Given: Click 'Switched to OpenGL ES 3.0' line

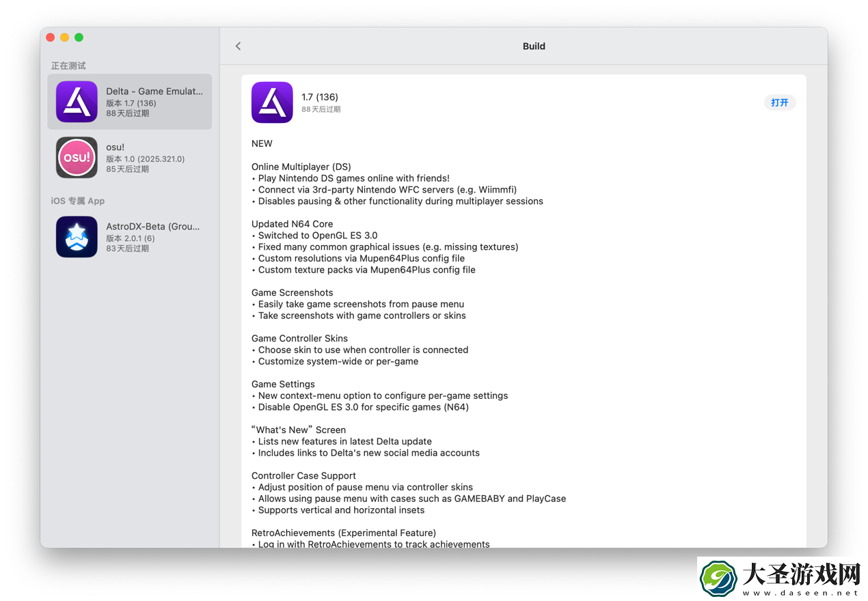Looking at the screenshot, I should [314, 236].
